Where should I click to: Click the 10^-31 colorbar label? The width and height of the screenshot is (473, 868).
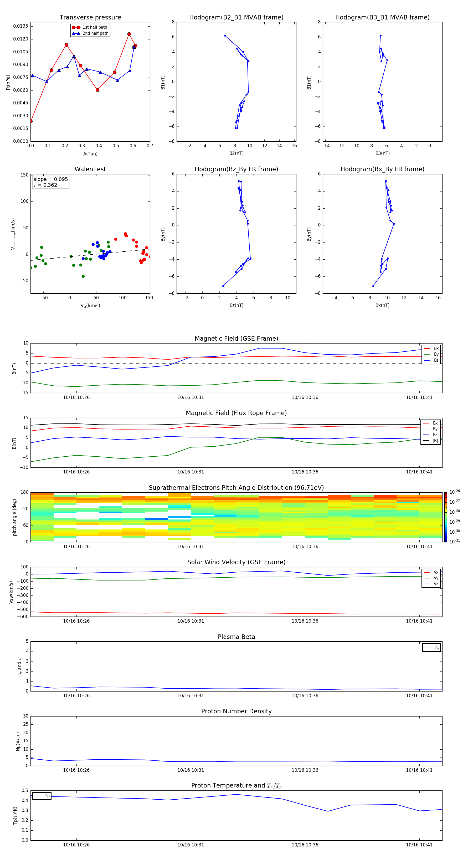click(x=455, y=542)
